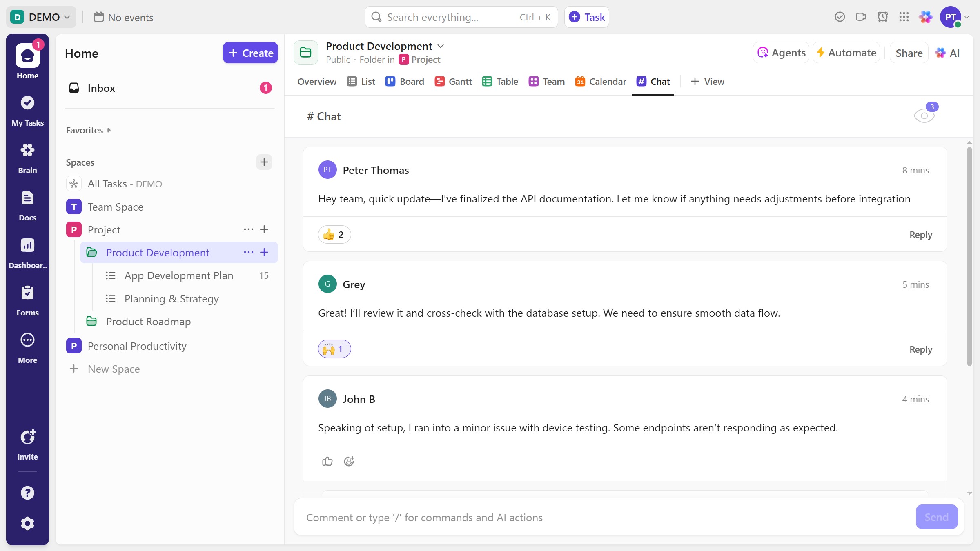Open the Docs section
This screenshot has height=551, width=980.
coord(27,204)
